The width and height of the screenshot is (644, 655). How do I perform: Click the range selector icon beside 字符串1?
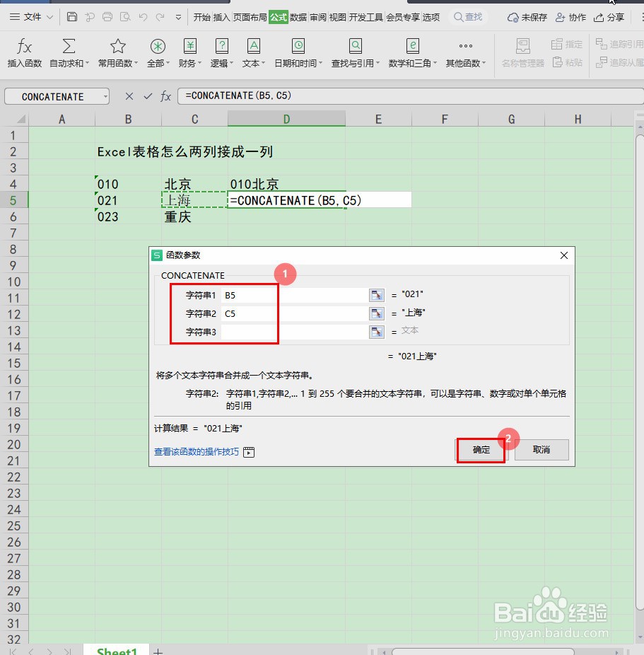point(376,294)
